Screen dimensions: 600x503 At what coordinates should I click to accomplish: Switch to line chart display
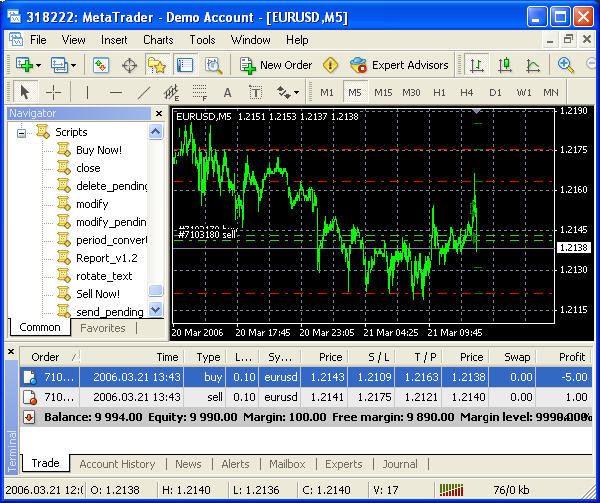(x=533, y=65)
